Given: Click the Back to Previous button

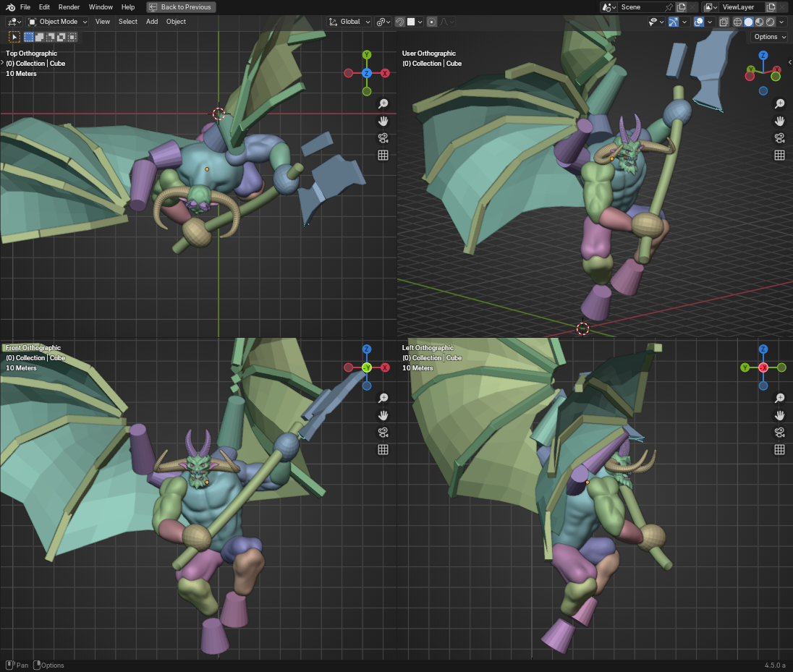Looking at the screenshot, I should [181, 7].
